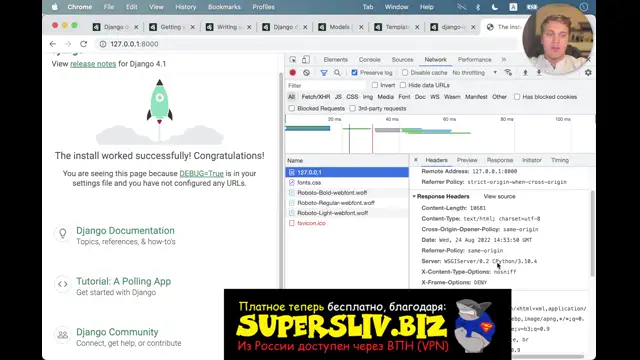Open network search magnifier icon
The image size is (640, 360).
pos(337,73)
